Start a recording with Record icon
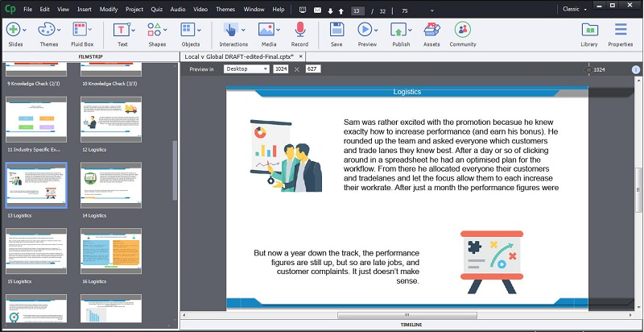Viewport: 644px width, 332px height. [299, 30]
